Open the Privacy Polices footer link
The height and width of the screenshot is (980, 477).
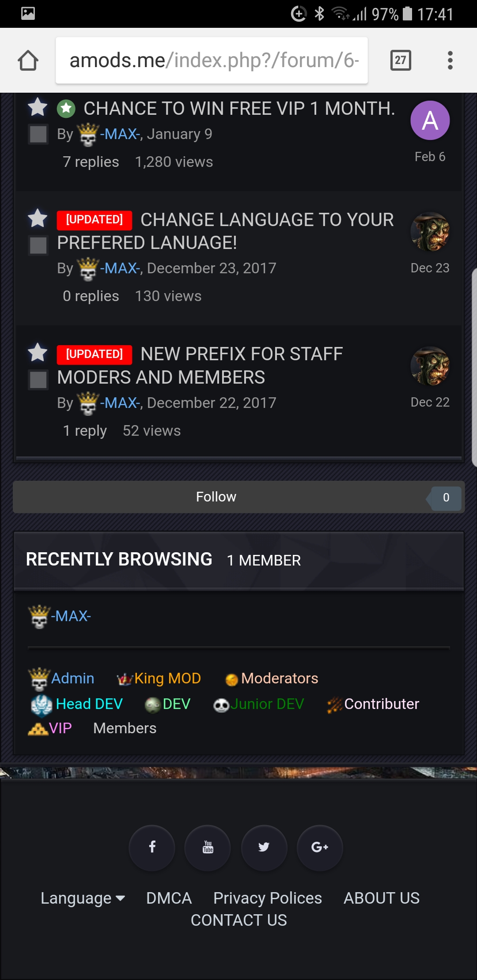pyautogui.click(x=268, y=898)
